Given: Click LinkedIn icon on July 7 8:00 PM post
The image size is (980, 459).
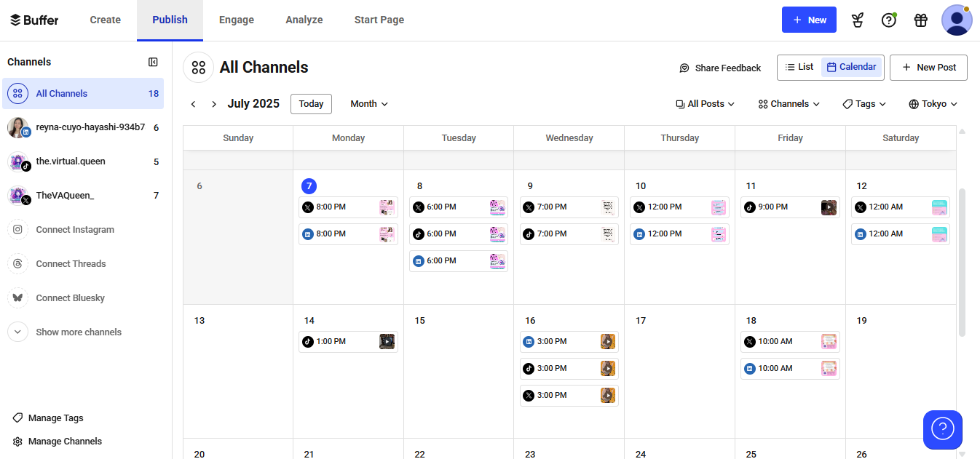Looking at the screenshot, I should click(x=308, y=234).
